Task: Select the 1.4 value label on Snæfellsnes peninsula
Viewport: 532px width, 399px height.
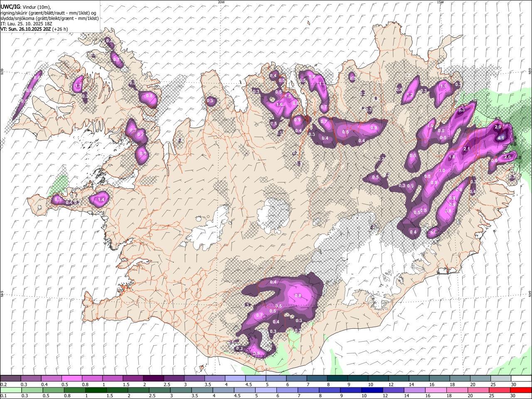Action: [101, 200]
